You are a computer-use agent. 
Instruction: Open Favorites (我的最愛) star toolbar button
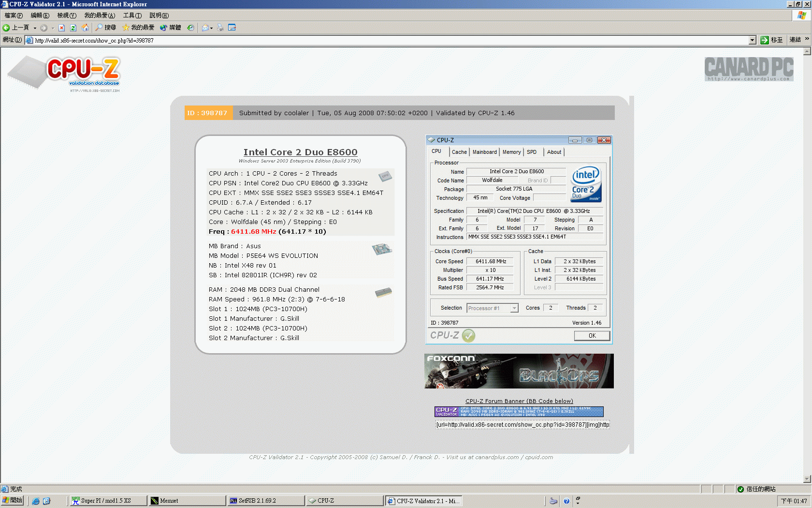[138, 28]
